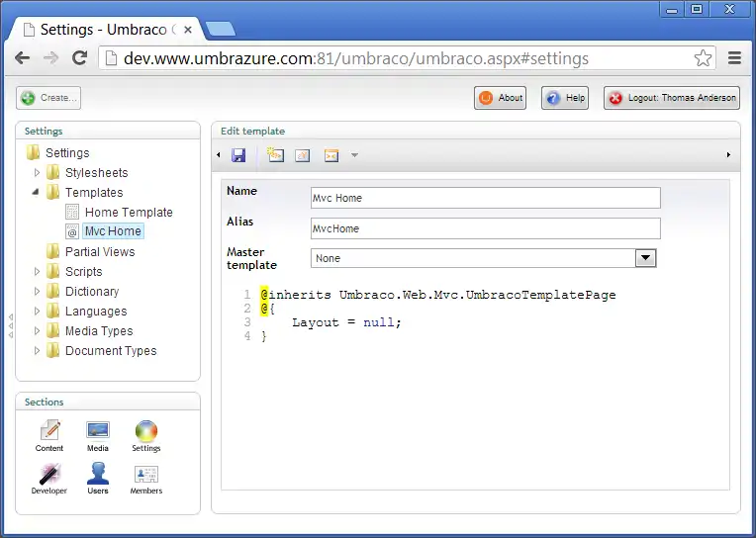
Task: Open a new browser tab
Action: click(x=221, y=29)
